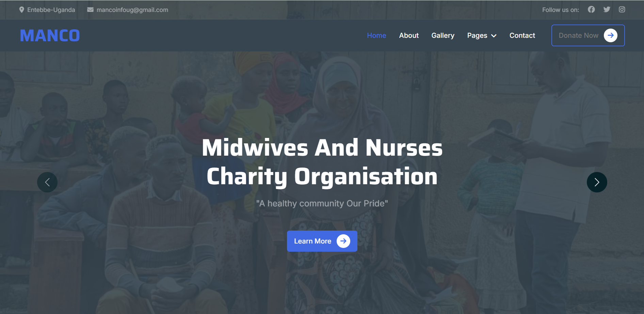
Task: Advance to the next carousel slide
Action: [597, 182]
